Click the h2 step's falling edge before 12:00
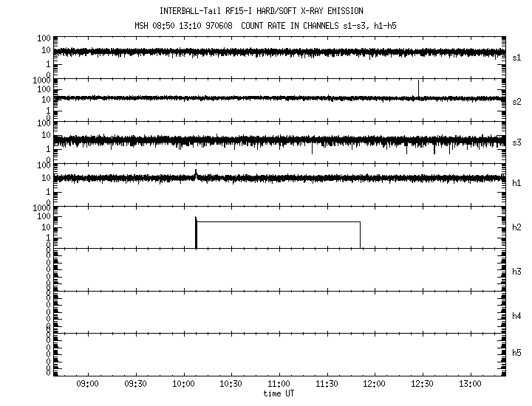 [360, 235]
